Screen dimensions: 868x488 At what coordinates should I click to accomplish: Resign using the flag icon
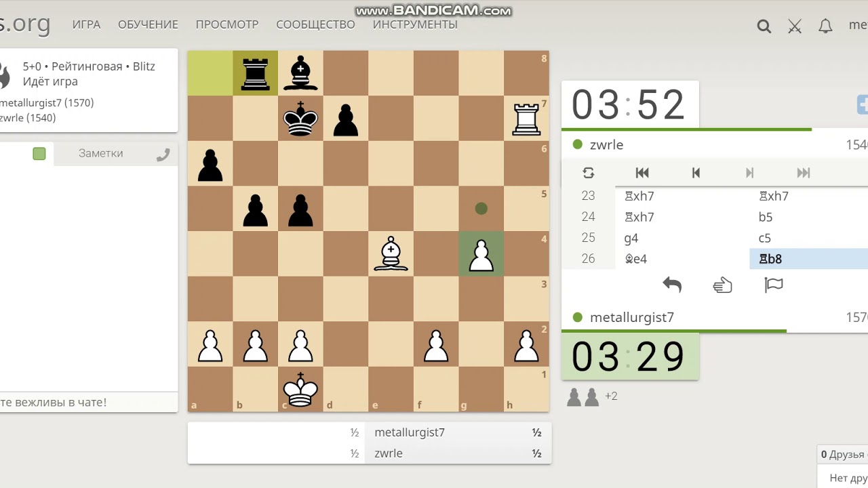(774, 285)
